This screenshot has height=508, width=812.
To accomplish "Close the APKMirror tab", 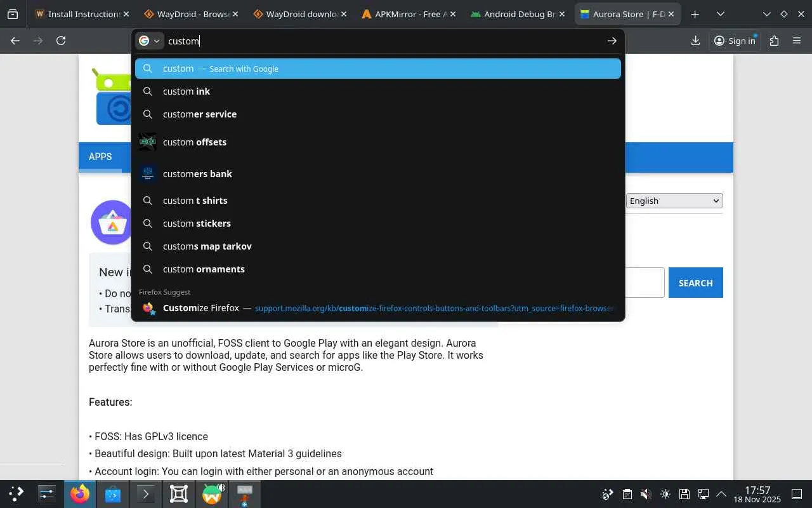I will click(452, 14).
